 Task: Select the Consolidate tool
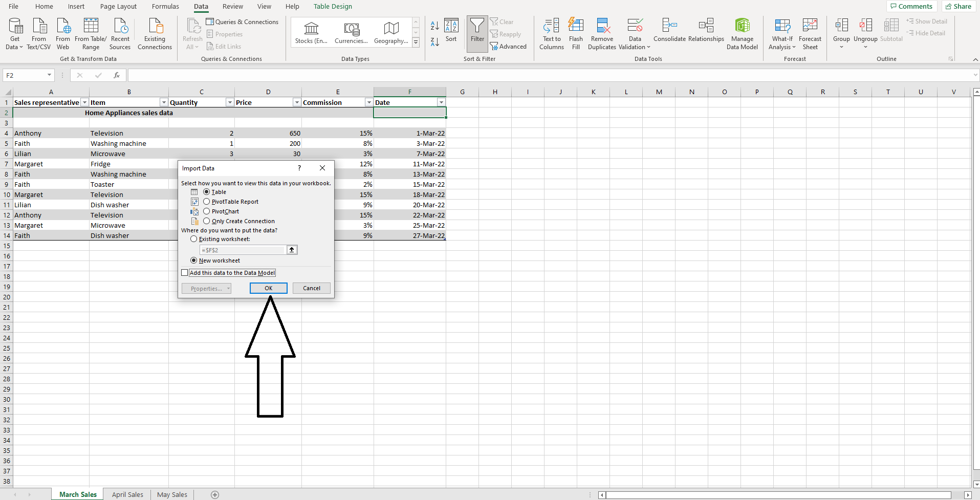click(x=669, y=31)
